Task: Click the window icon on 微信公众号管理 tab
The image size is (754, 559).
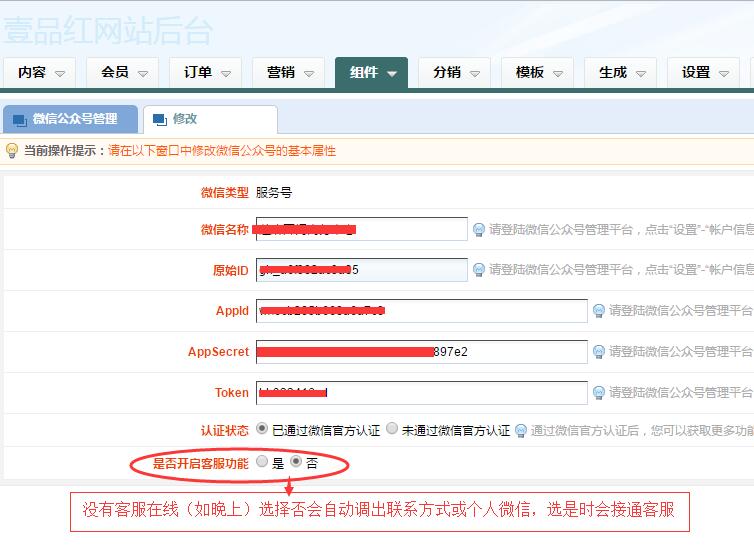Action: pyautogui.click(x=19, y=120)
